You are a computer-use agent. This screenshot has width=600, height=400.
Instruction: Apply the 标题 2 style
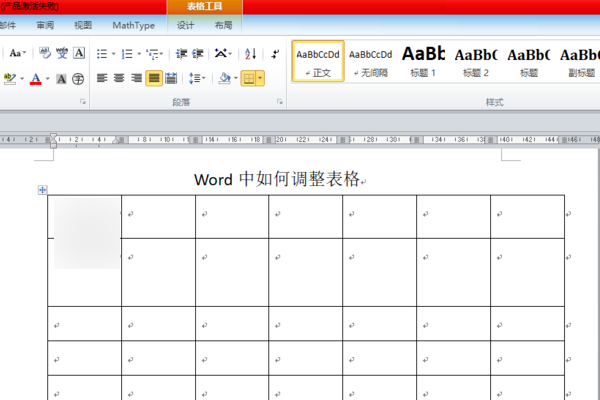coord(476,61)
